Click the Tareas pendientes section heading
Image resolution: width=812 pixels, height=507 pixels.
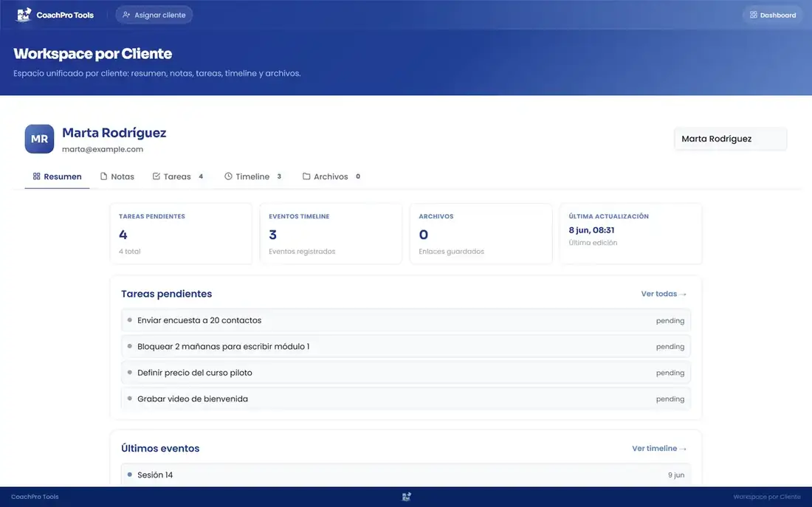[x=166, y=294]
